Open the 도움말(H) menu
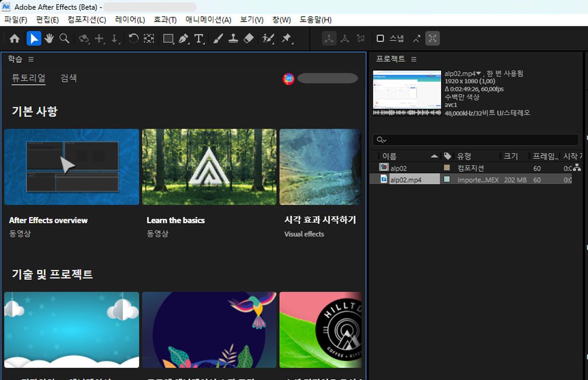Viewport: 588px width, 380px height. 315,20
